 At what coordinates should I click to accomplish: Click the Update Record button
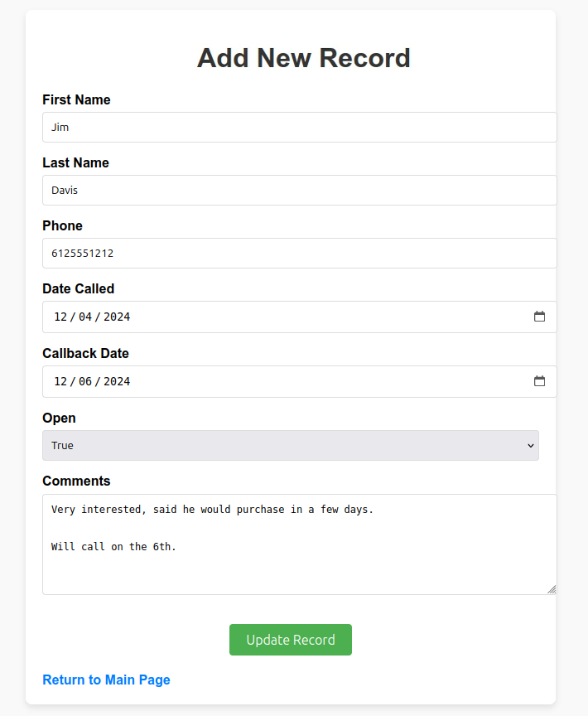coord(290,639)
